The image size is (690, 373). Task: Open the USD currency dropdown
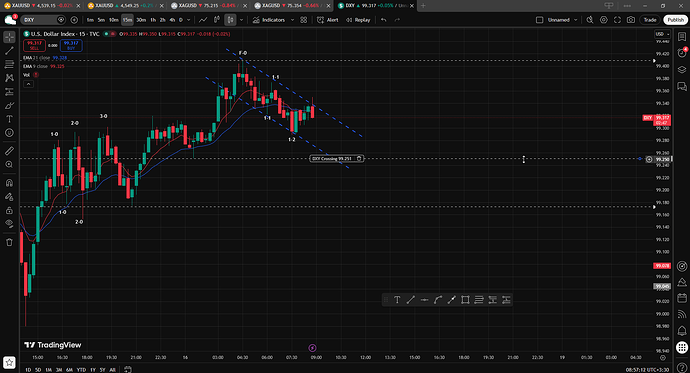click(x=662, y=34)
